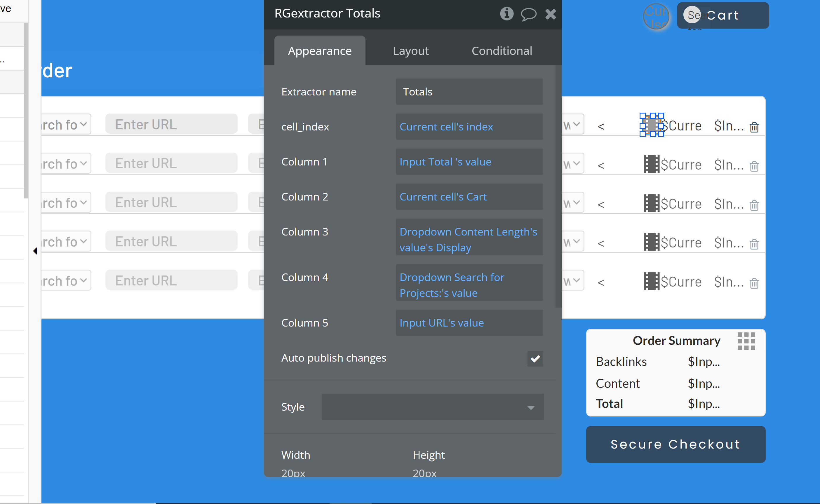The image size is (820, 504).
Task: Select the extractor film icon in second row
Action: (x=651, y=164)
